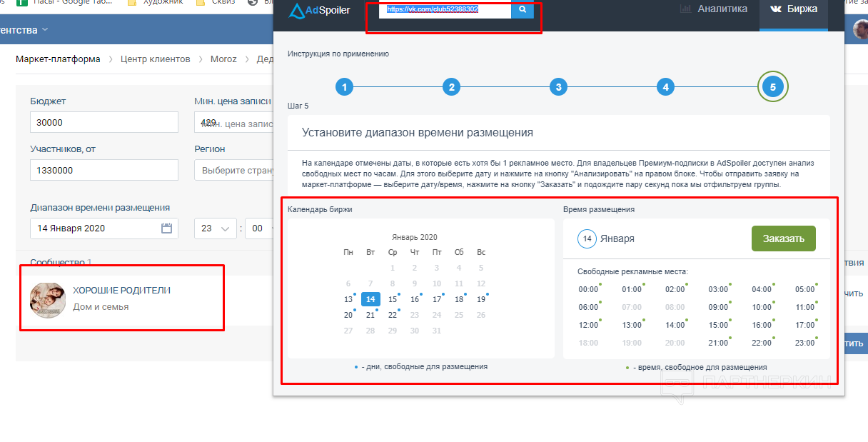Open the minutes dropdown showing 00
This screenshot has height=442, width=868.
point(258,228)
